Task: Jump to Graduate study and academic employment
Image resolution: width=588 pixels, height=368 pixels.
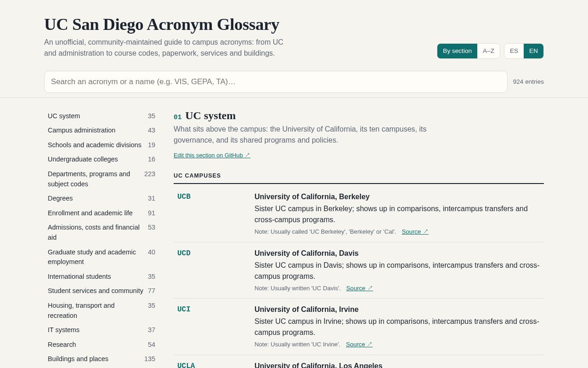Action: click(x=102, y=257)
